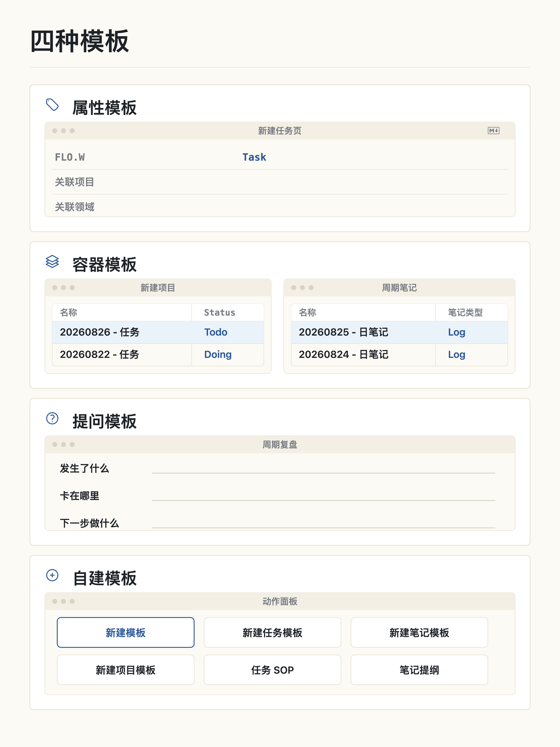Click the 自建模板 section heading
Image resolution: width=560 pixels, height=747 pixels.
coord(105,578)
